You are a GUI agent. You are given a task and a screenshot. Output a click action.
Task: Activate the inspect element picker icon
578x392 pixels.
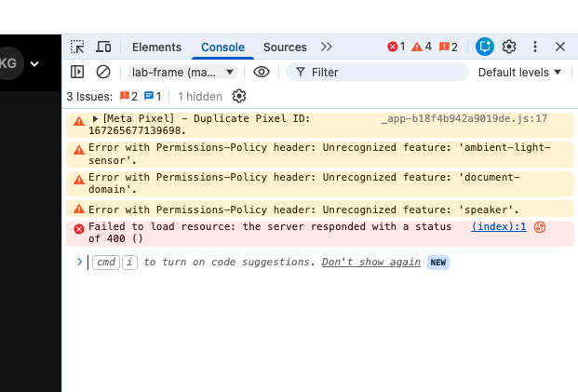77,47
